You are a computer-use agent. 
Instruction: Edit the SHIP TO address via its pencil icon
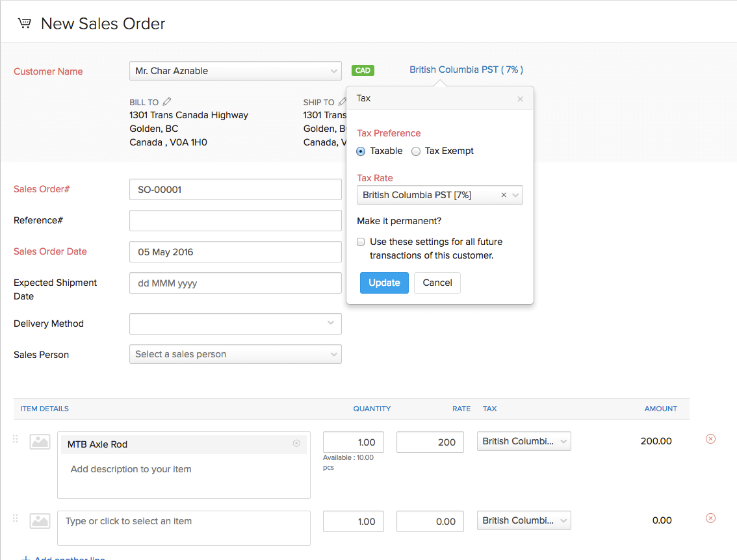pyautogui.click(x=343, y=101)
